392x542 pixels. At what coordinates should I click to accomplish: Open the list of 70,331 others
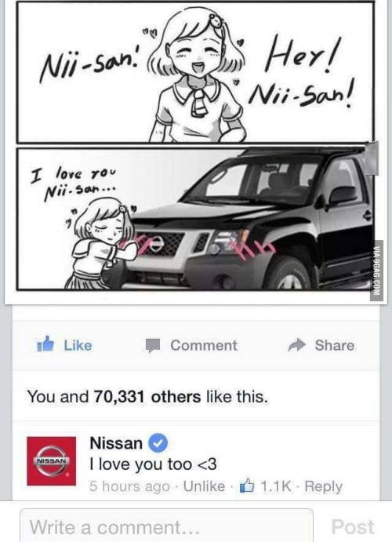click(x=147, y=396)
